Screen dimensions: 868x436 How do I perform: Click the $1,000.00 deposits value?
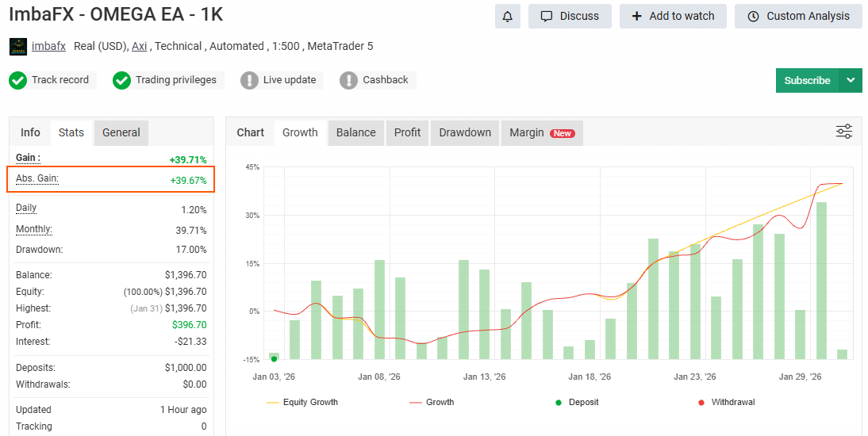(x=186, y=367)
